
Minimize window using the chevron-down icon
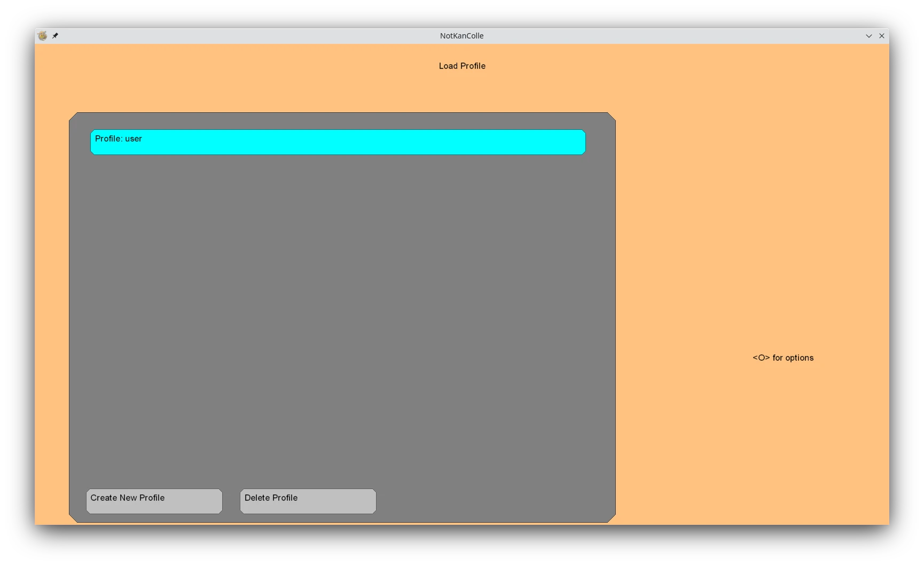click(x=869, y=36)
